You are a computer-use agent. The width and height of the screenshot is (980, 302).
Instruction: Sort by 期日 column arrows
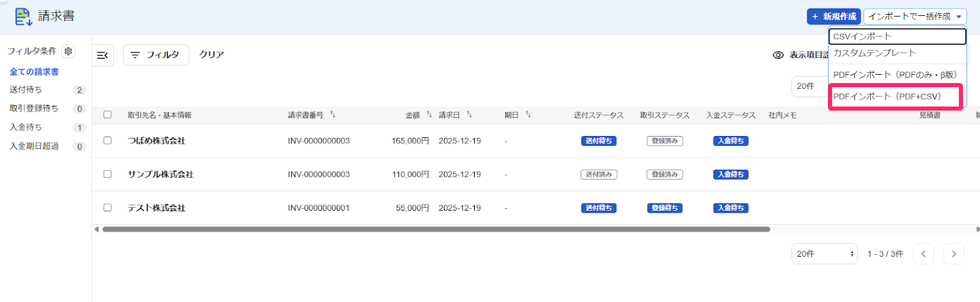tap(528, 115)
